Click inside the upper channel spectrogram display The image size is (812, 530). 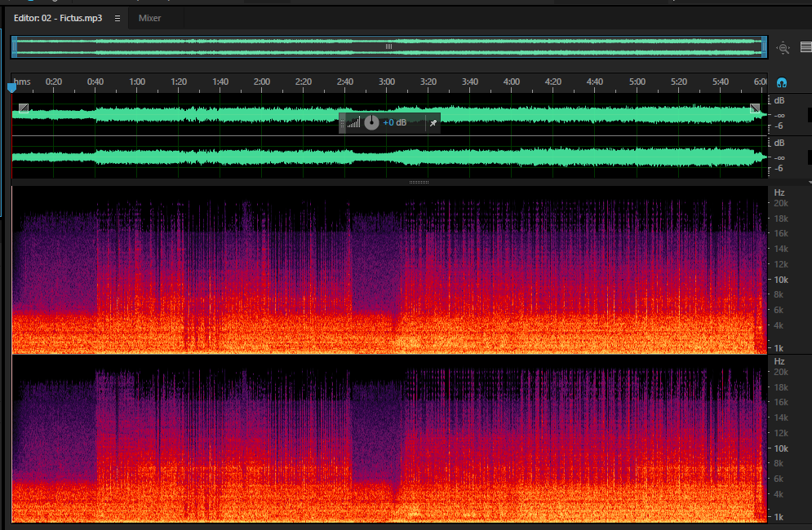pos(389,270)
